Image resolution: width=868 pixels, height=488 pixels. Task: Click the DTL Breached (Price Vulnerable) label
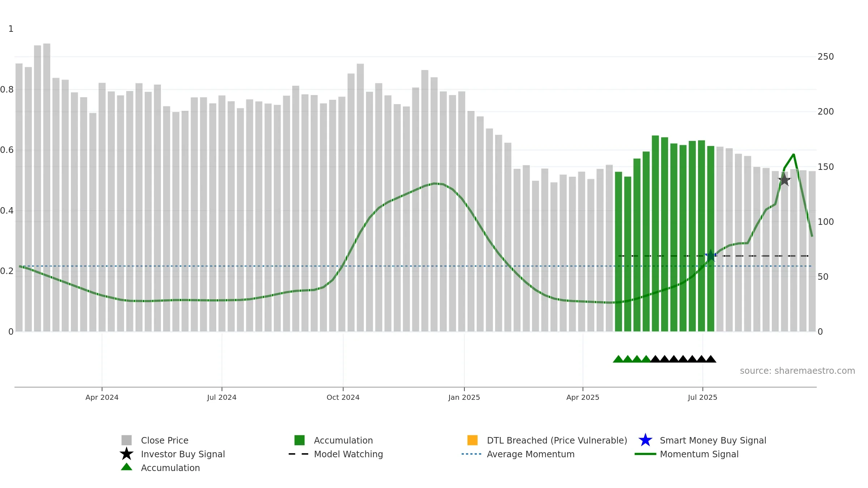pos(557,440)
